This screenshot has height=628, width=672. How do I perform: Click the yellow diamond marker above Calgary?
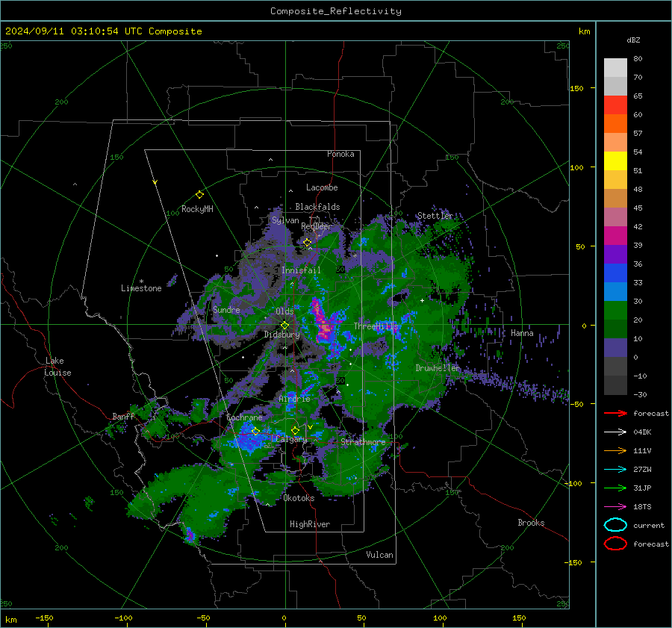pos(295,430)
